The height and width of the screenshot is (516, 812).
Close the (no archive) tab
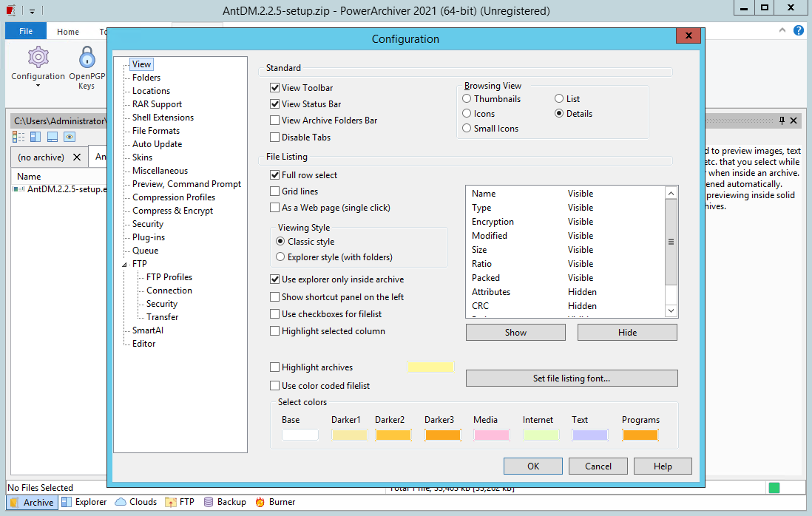77,157
